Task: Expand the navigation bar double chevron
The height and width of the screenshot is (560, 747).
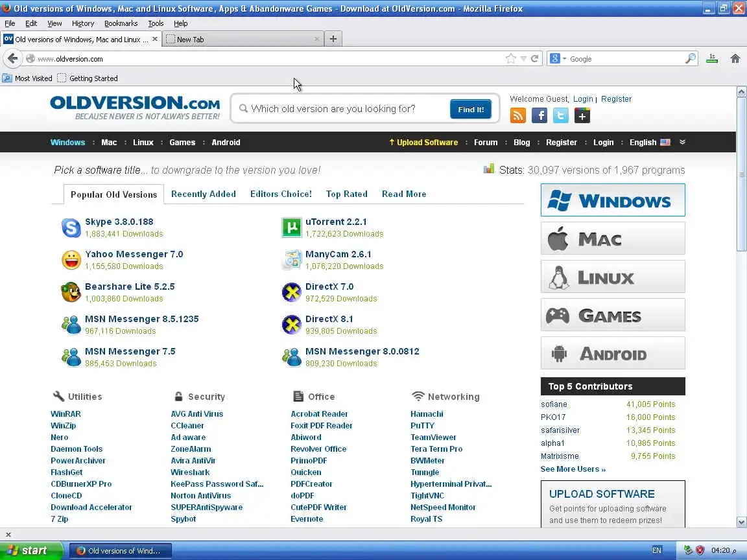Action: pyautogui.click(x=682, y=142)
